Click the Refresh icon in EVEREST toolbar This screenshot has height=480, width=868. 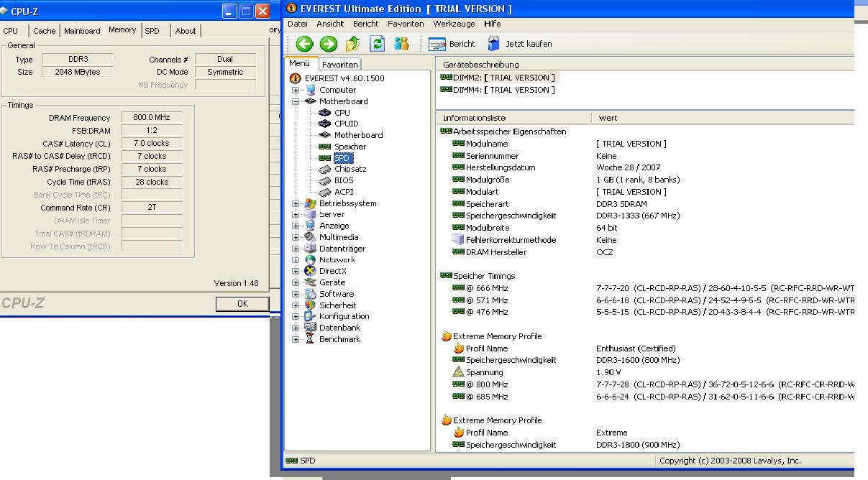(x=378, y=44)
